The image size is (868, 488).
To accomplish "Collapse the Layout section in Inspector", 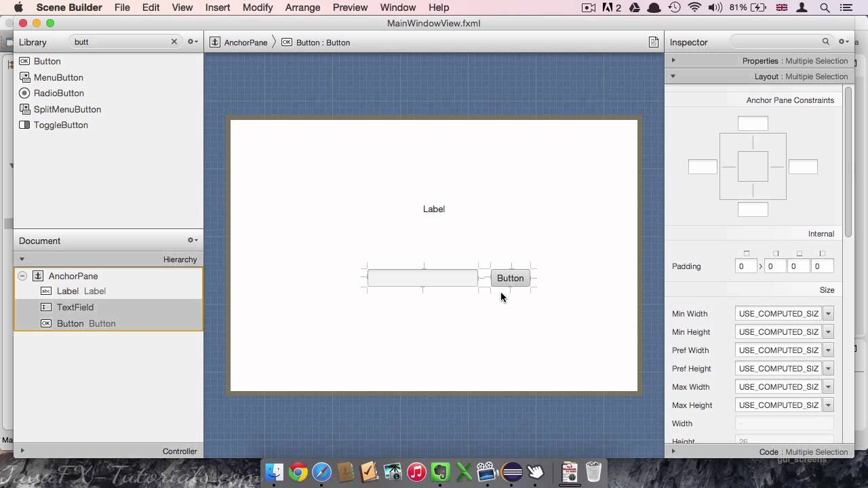I will point(673,76).
